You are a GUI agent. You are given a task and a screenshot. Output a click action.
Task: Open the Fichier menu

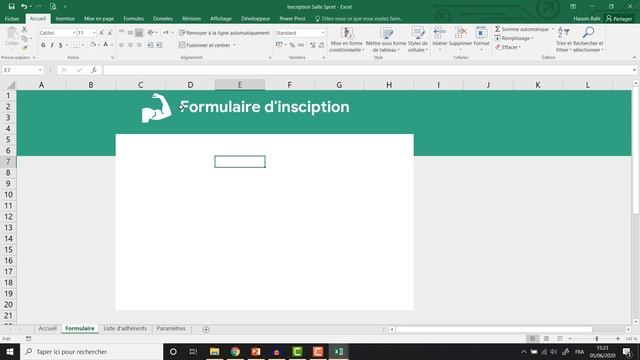coord(12,19)
